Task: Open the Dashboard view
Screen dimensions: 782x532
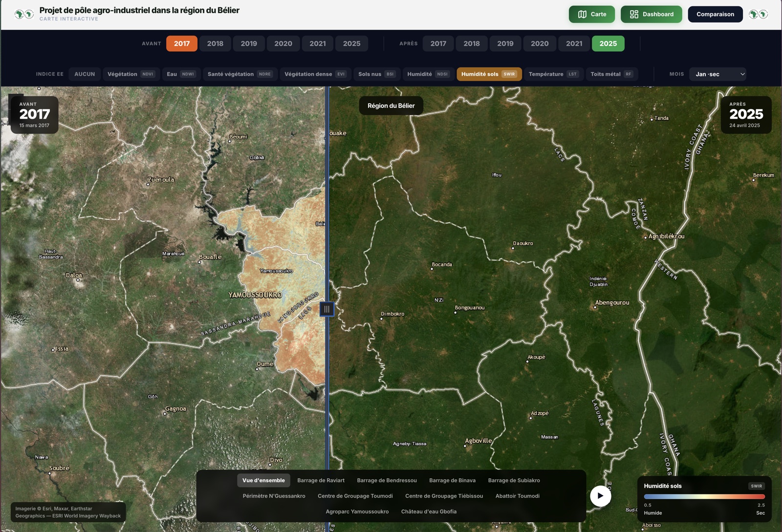Action: 651,14
